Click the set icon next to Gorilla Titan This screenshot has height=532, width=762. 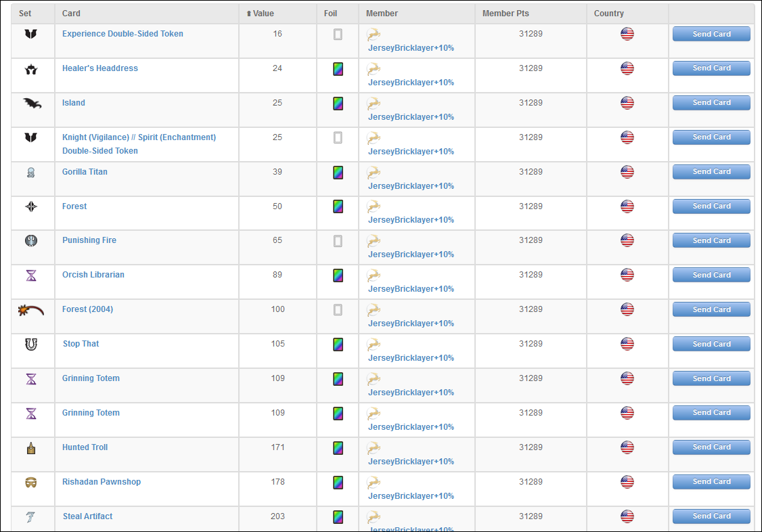click(31, 172)
